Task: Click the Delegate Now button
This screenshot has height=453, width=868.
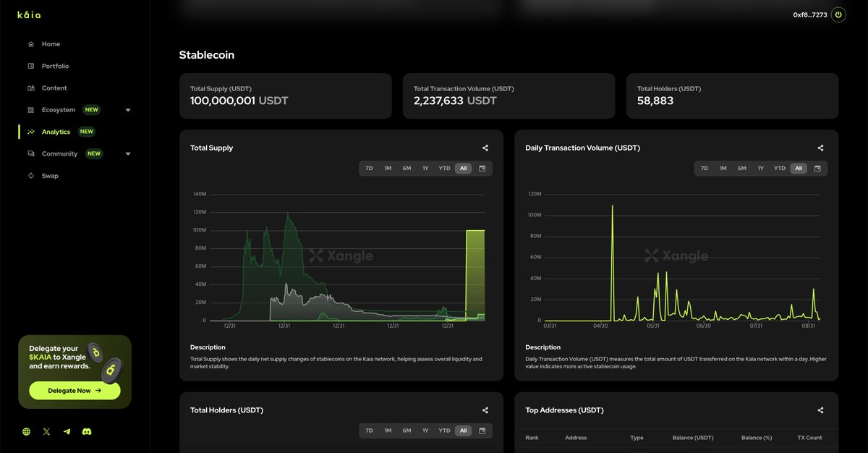Action: click(x=75, y=390)
